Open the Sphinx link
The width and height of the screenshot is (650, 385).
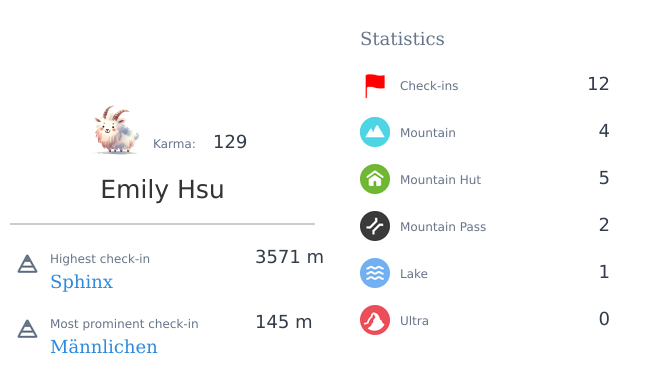click(82, 282)
